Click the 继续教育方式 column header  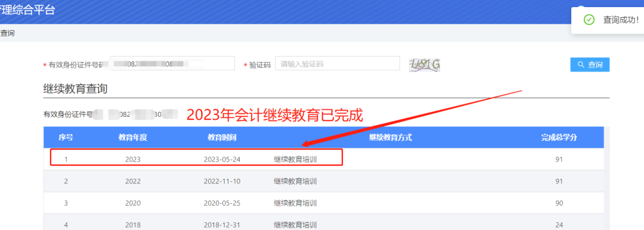[x=390, y=138]
